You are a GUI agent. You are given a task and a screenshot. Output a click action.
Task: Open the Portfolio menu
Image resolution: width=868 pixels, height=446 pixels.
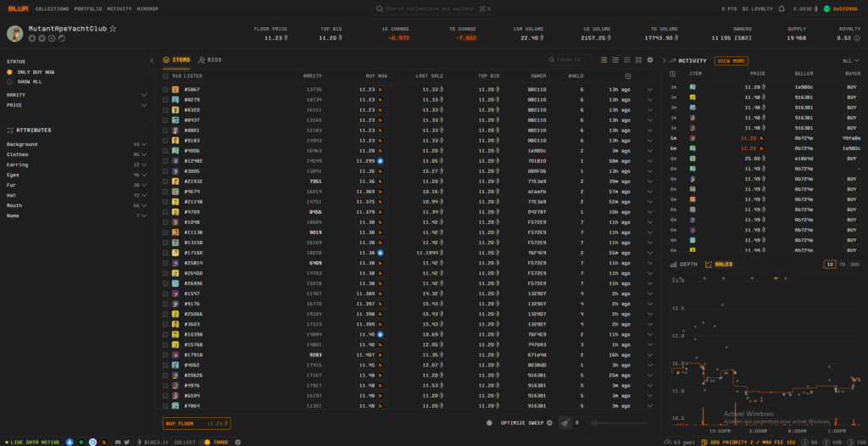tap(88, 8)
